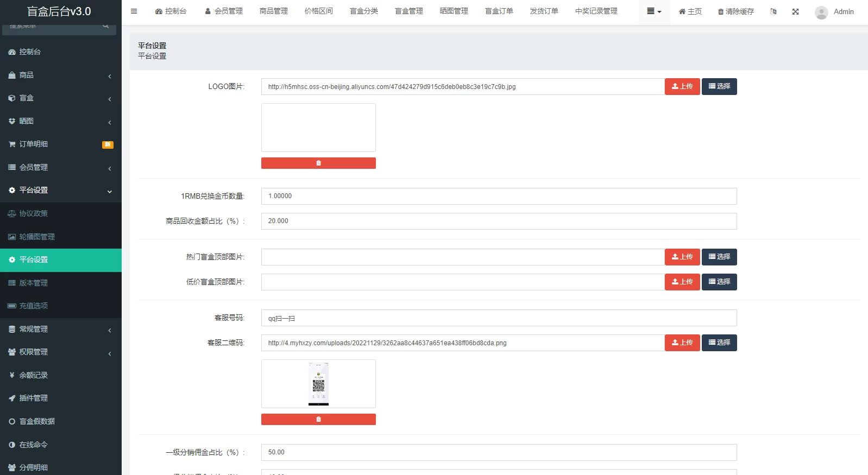
Task: Click 选择 button for 客服二维码
Action: (719, 343)
